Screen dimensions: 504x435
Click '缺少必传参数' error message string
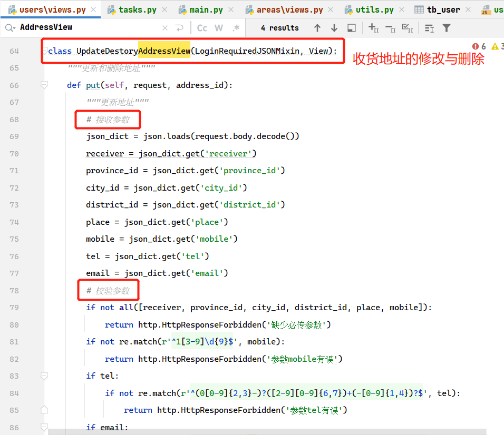[x=296, y=325]
